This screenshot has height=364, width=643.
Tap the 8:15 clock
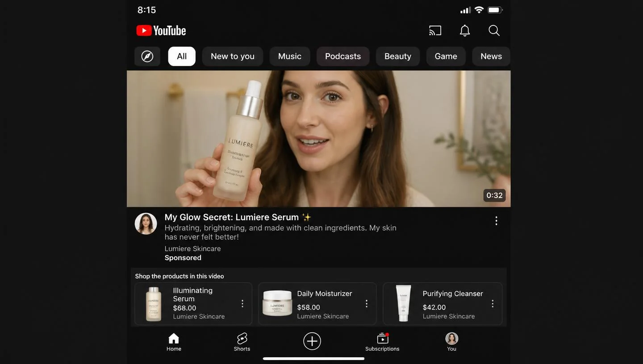[146, 10]
